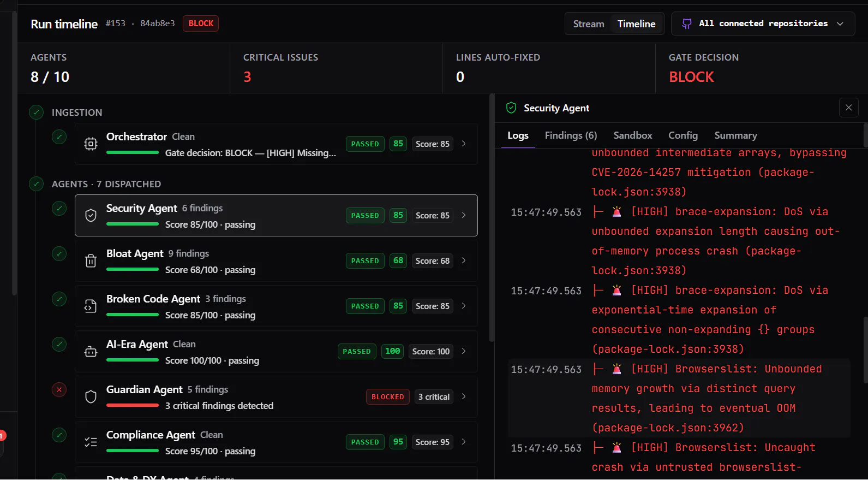Expand the Orchestrator row chevron
Viewport: 868px width, 480px height.
click(x=464, y=144)
